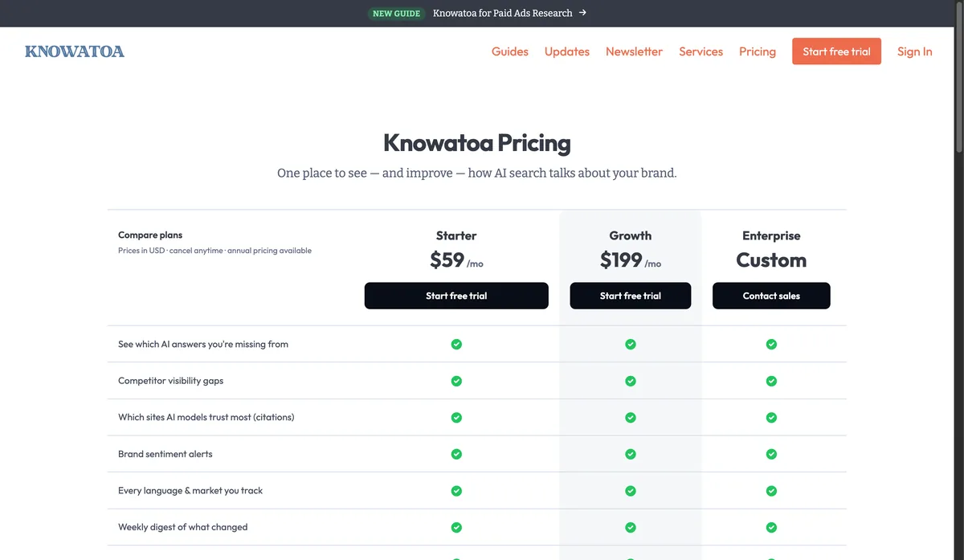Click the NEW GUIDE badge

[x=397, y=14]
